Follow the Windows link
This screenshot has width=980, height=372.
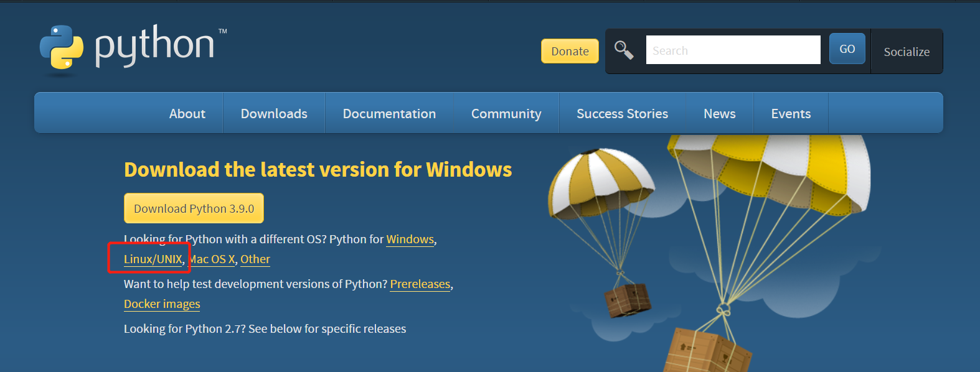(x=410, y=239)
